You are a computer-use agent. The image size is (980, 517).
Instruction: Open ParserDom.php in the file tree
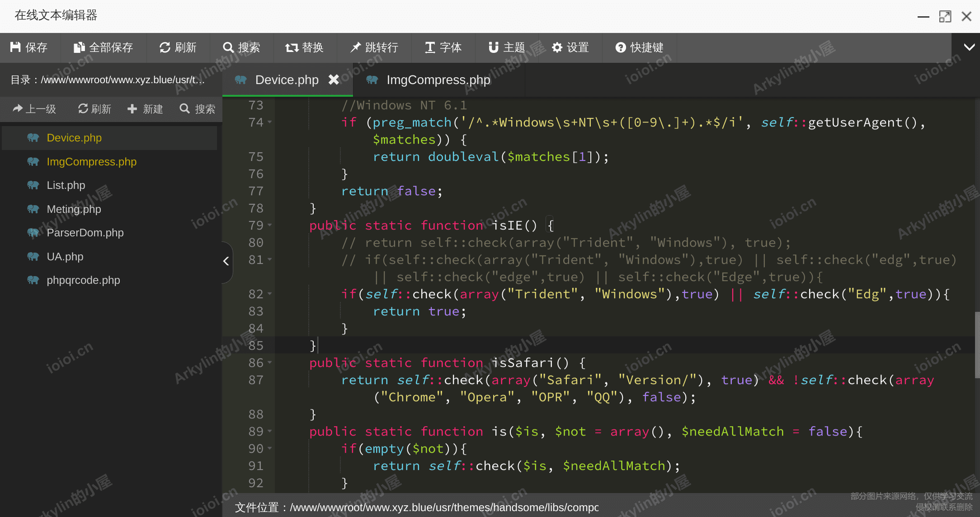pyautogui.click(x=109, y=233)
